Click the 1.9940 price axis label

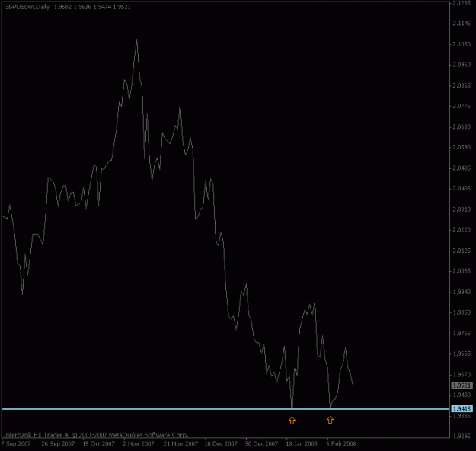(462, 293)
